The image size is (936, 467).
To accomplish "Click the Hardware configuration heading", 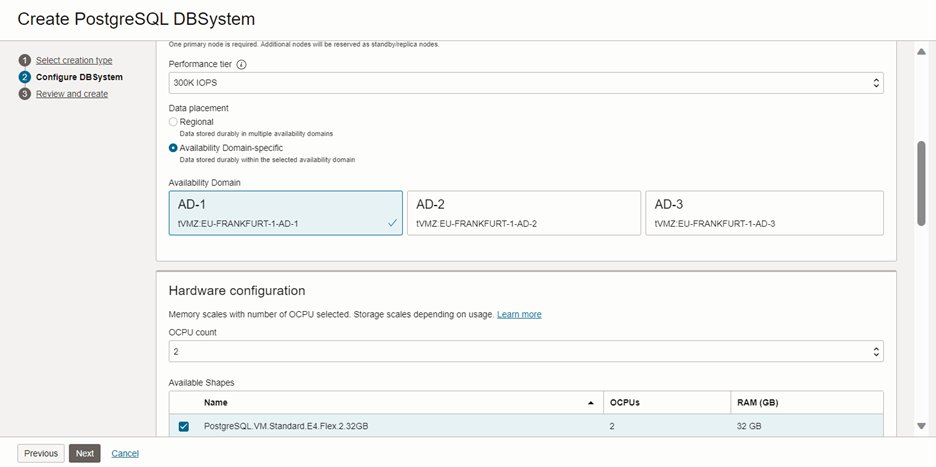I will click(237, 291).
